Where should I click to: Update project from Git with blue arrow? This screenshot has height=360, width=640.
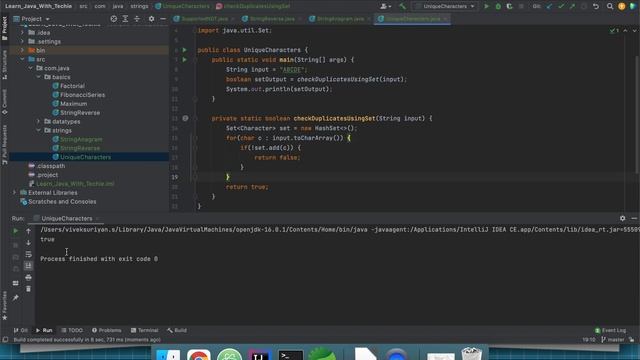[549, 7]
